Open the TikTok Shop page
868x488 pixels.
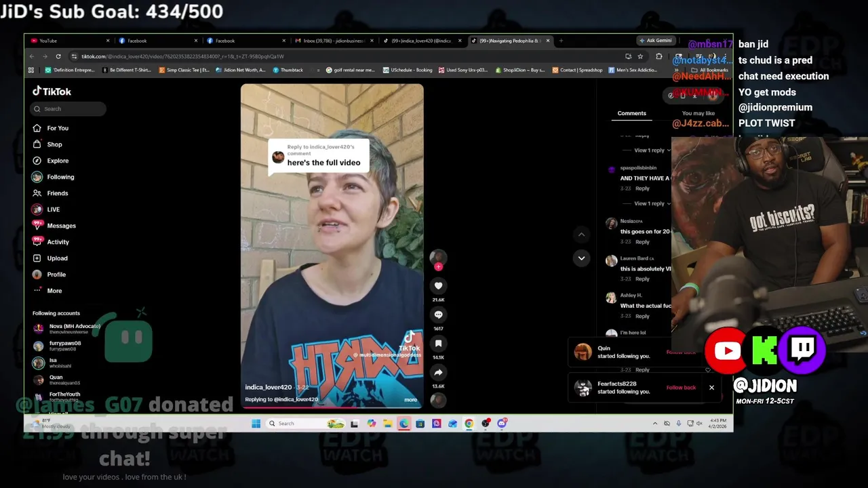(47, 144)
